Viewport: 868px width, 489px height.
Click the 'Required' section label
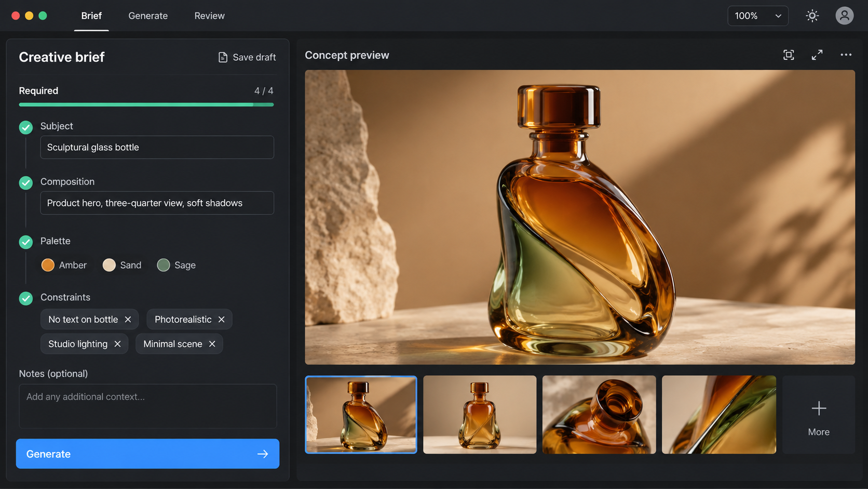38,91
